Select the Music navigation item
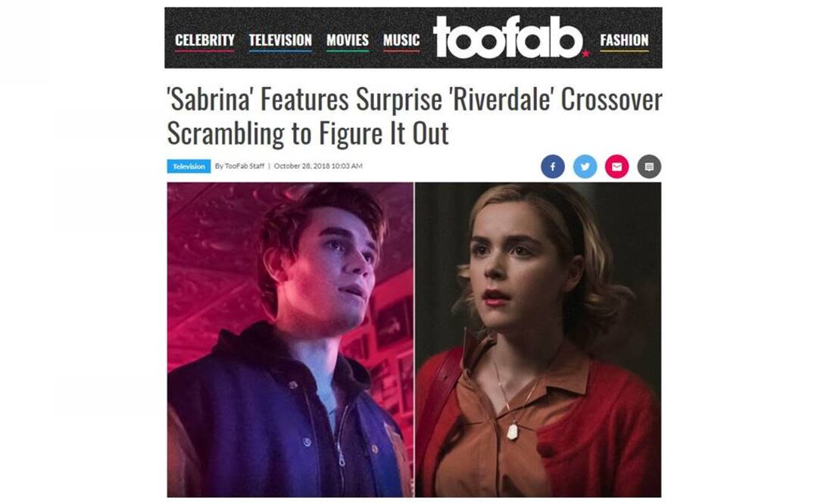The width and height of the screenshot is (827, 504). click(401, 41)
